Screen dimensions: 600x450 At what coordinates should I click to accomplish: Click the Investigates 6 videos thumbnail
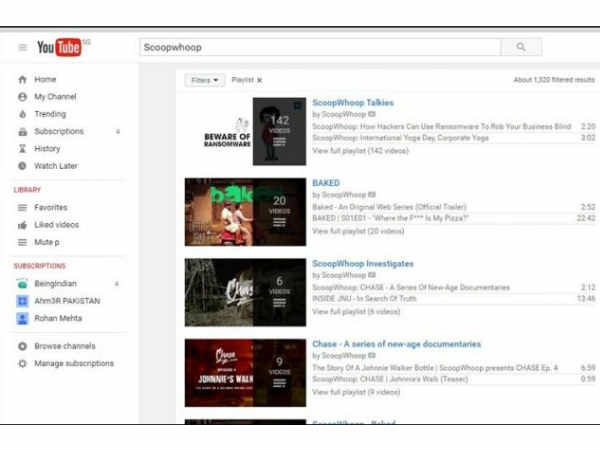click(x=245, y=292)
